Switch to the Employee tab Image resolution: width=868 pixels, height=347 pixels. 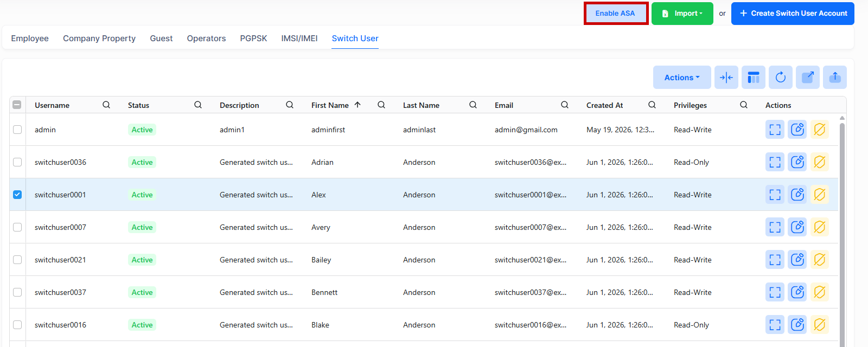[30, 38]
